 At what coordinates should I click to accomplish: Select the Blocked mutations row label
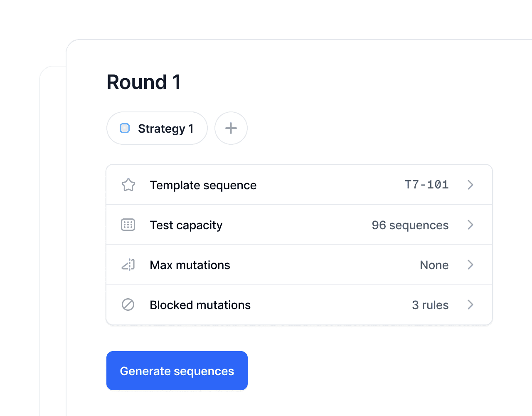200,305
